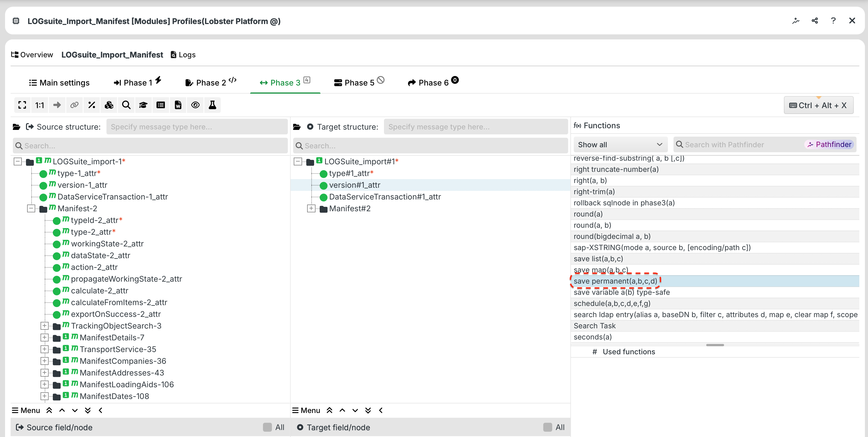Toggle the All checkbox for Source field/node
This screenshot has width=868, height=437.
267,427
